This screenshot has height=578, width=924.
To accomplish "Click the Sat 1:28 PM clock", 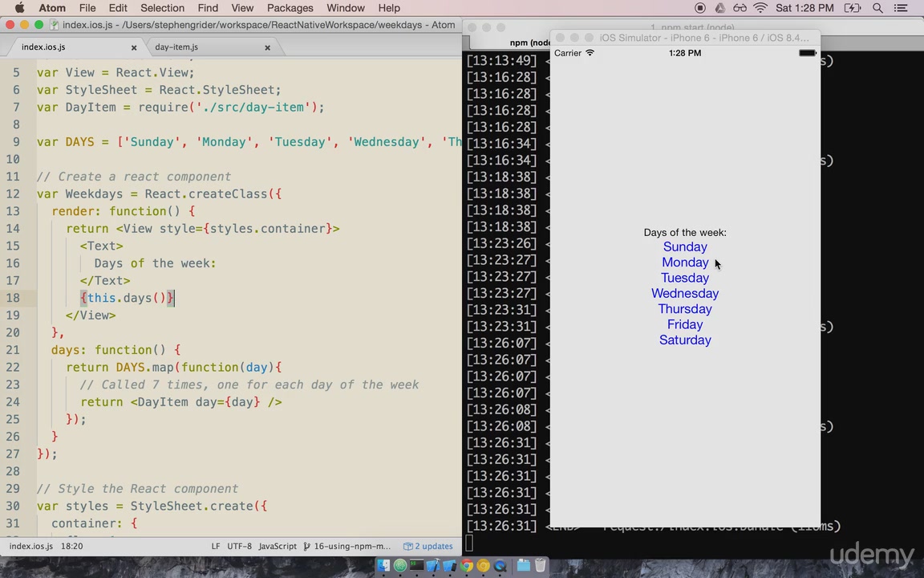I will tap(804, 8).
